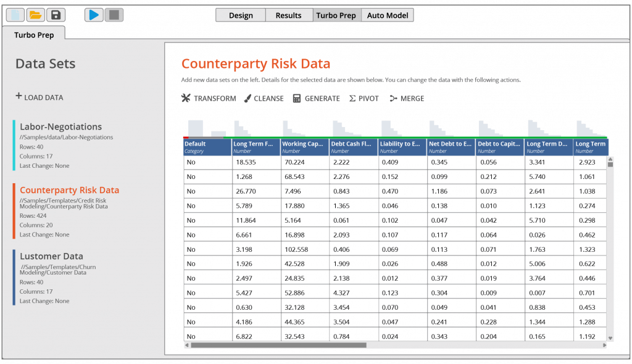Choose the Pivot sigma action
The width and height of the screenshot is (632, 364).
(364, 99)
